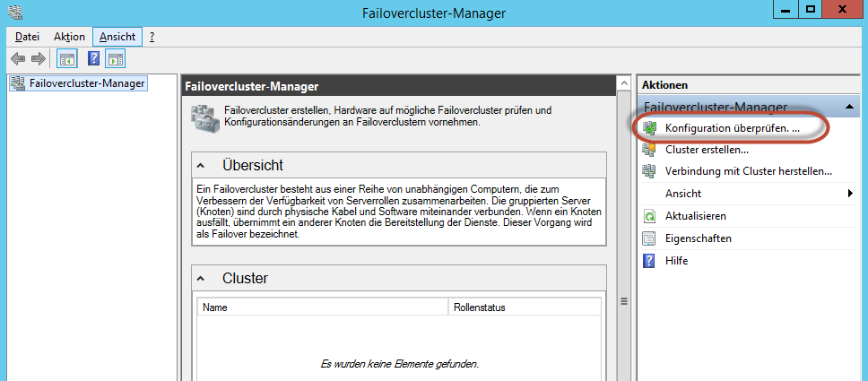
Task: Open Verbindung mit Cluster herstellen
Action: (749, 171)
